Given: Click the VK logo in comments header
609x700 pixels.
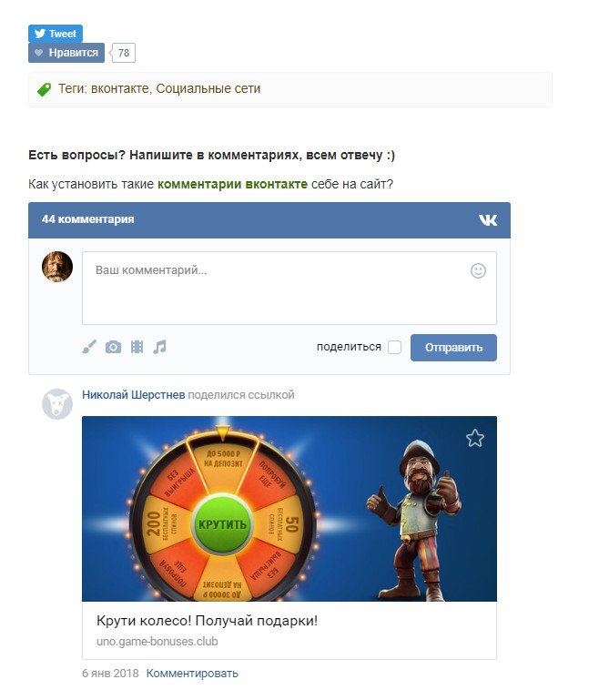Looking at the screenshot, I should tap(488, 220).
